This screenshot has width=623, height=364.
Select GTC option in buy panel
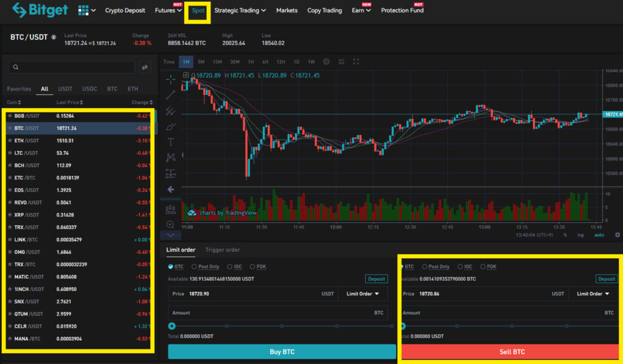pos(176,267)
